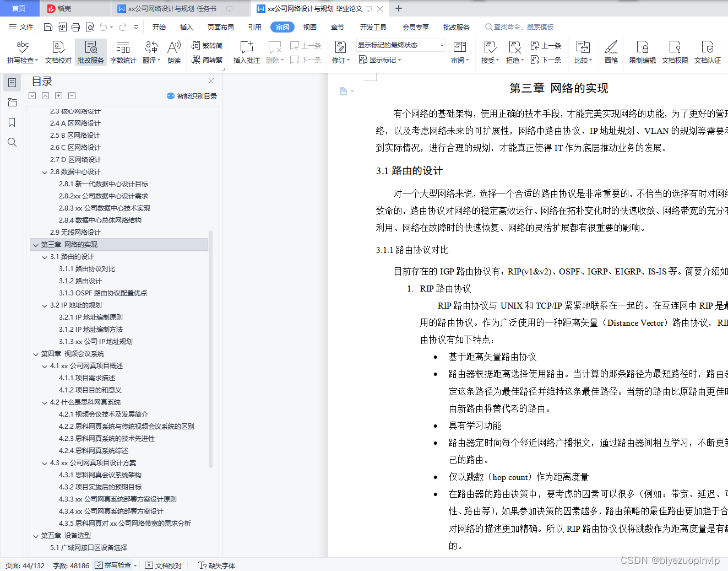This screenshot has height=571, width=728.
Task: Accept a revision with 接受
Action: coord(490,52)
